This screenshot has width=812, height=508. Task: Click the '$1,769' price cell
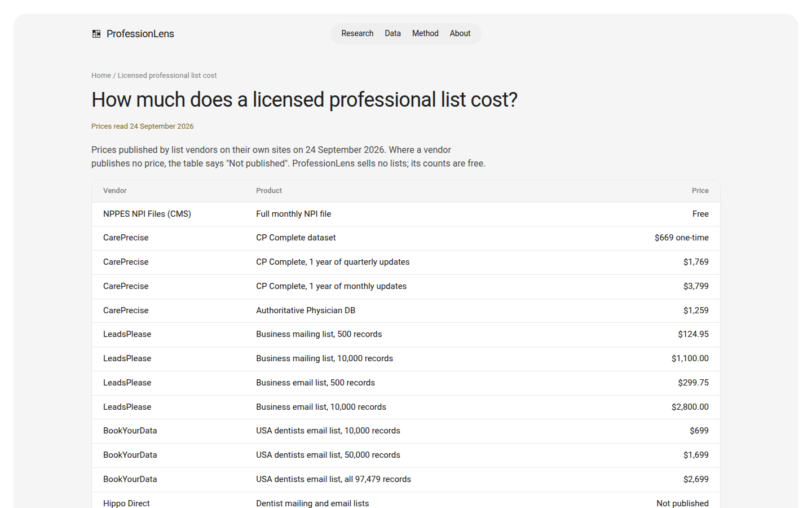696,262
